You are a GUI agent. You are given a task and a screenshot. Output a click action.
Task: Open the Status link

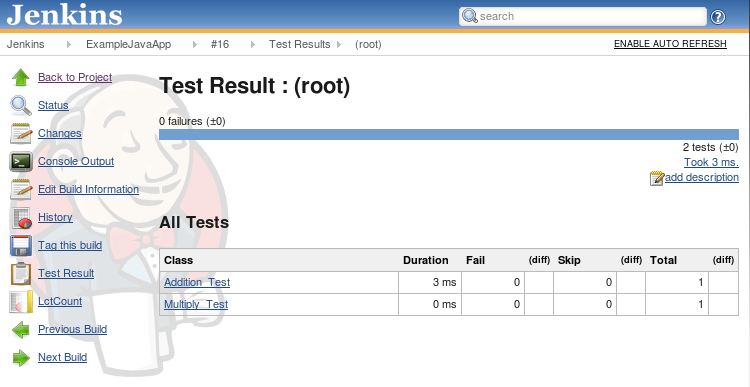[53, 105]
